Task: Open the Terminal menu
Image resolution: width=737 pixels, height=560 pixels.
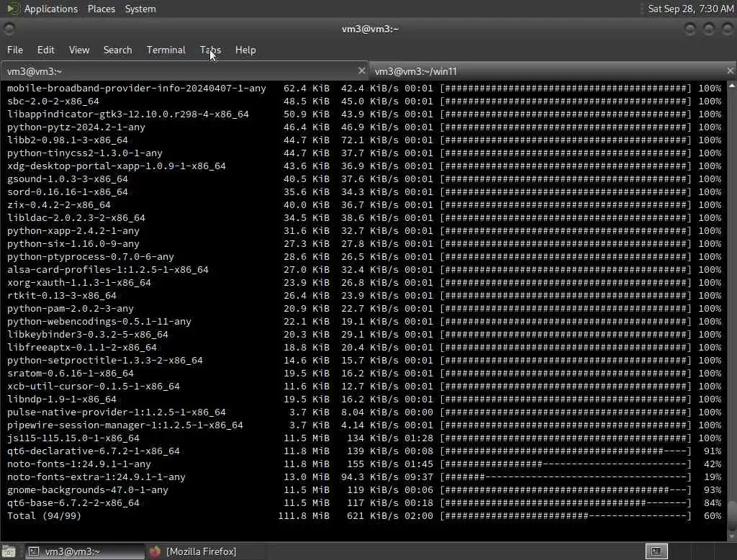Action: tap(166, 50)
